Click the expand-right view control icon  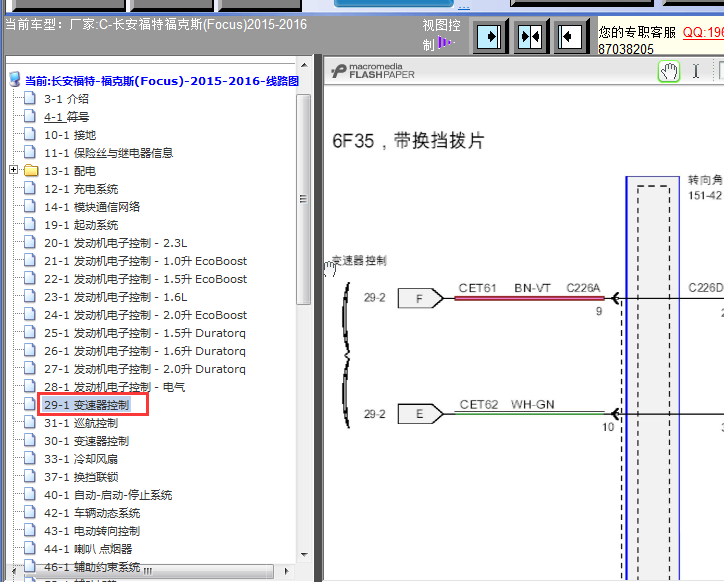pyautogui.click(x=489, y=36)
